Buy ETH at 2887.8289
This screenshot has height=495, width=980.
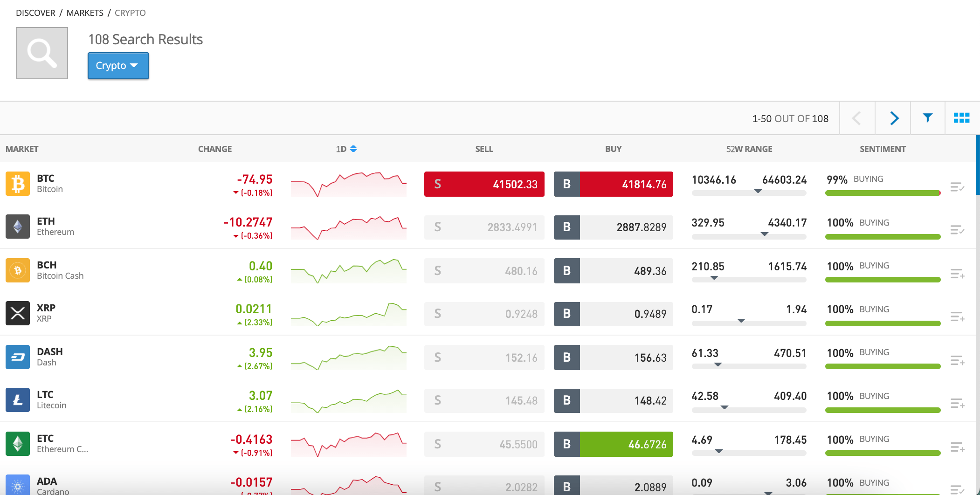pyautogui.click(x=614, y=227)
